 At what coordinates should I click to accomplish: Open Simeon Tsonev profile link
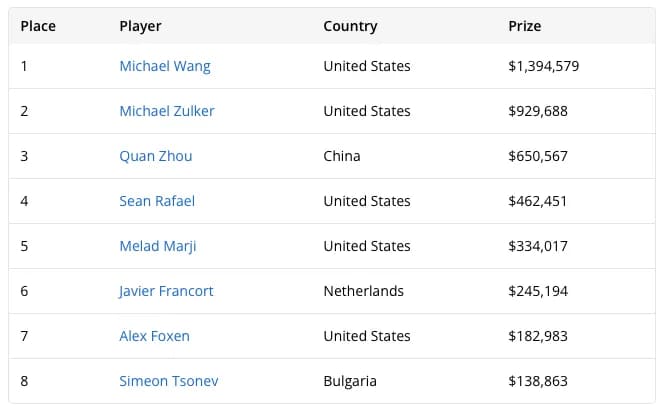169,381
